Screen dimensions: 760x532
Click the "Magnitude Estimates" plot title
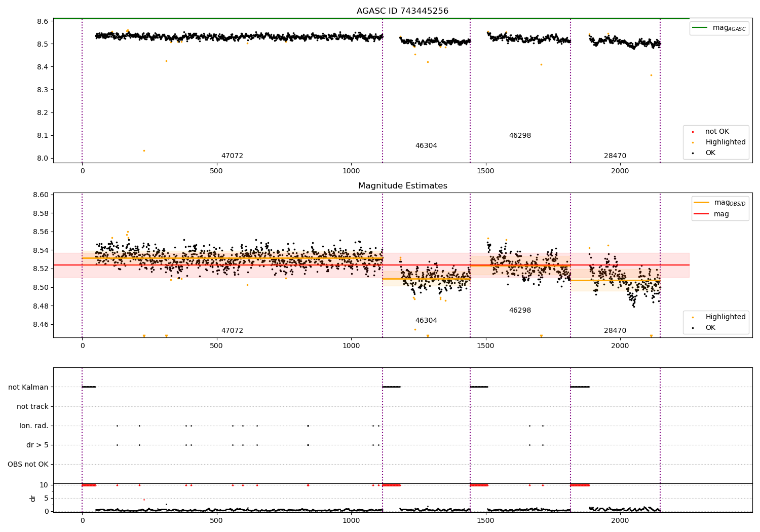[x=402, y=186]
